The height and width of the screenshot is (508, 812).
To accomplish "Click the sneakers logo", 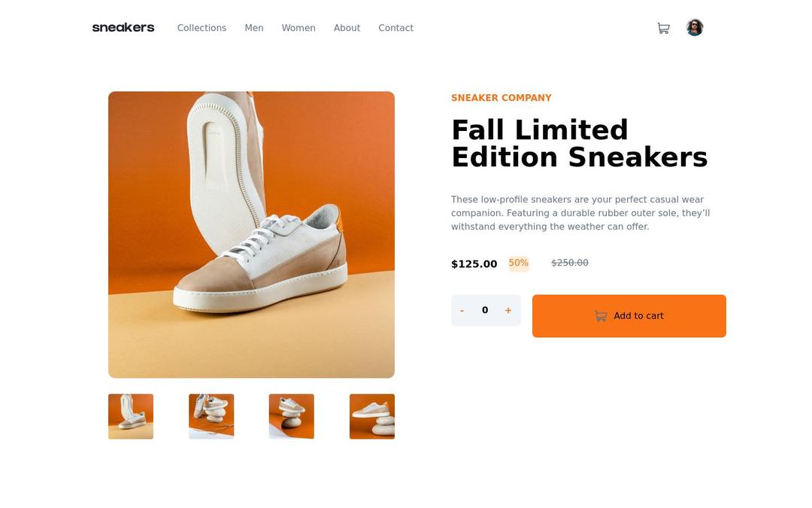I will coord(123,27).
